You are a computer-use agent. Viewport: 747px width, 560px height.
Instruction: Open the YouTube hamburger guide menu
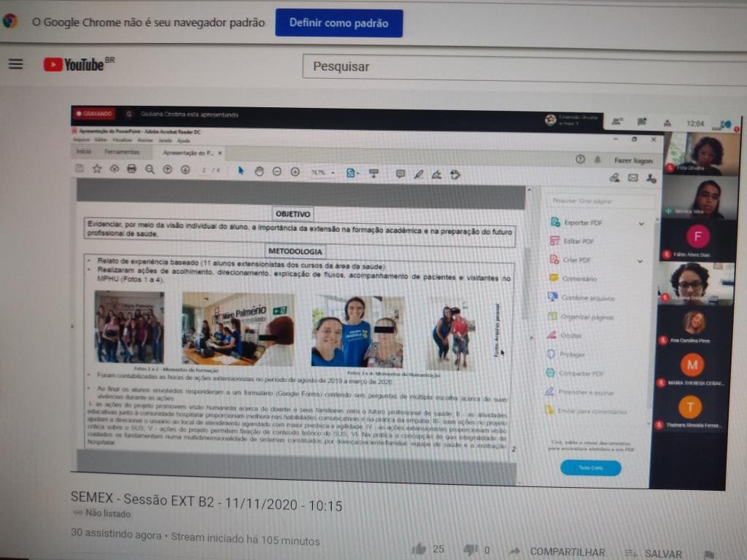tap(15, 64)
